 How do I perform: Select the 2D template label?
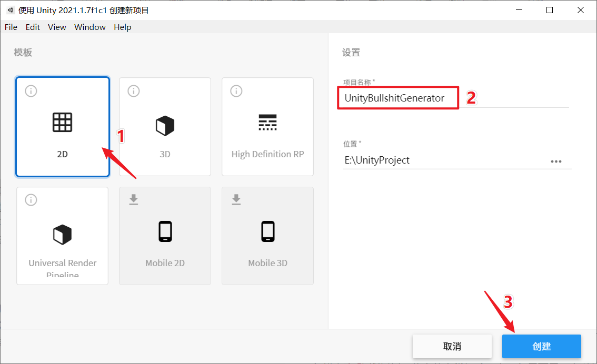tap(63, 154)
